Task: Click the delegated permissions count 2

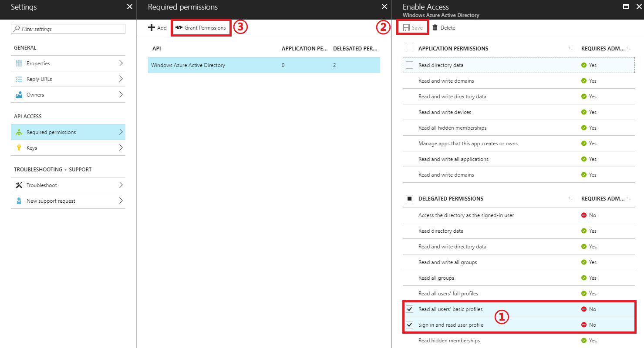Action: [x=334, y=65]
